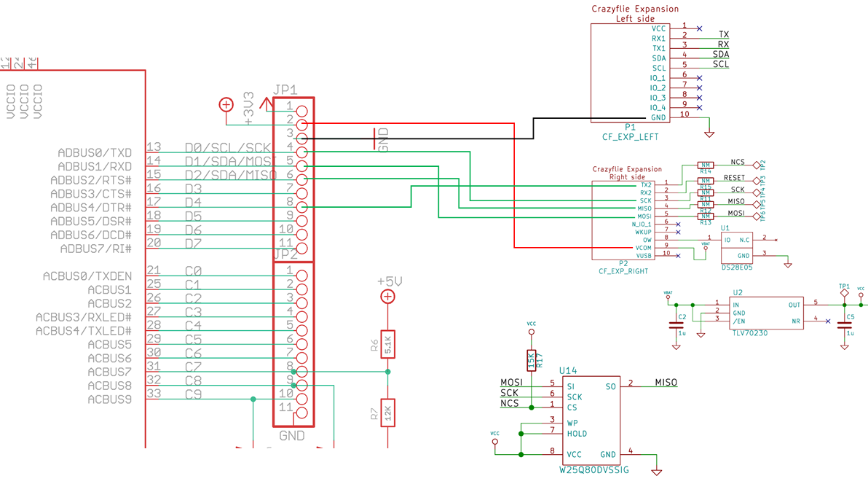Select the U14 W25Q80DVSSIG flash chip
The width and height of the screenshot is (868, 484).
(x=593, y=421)
